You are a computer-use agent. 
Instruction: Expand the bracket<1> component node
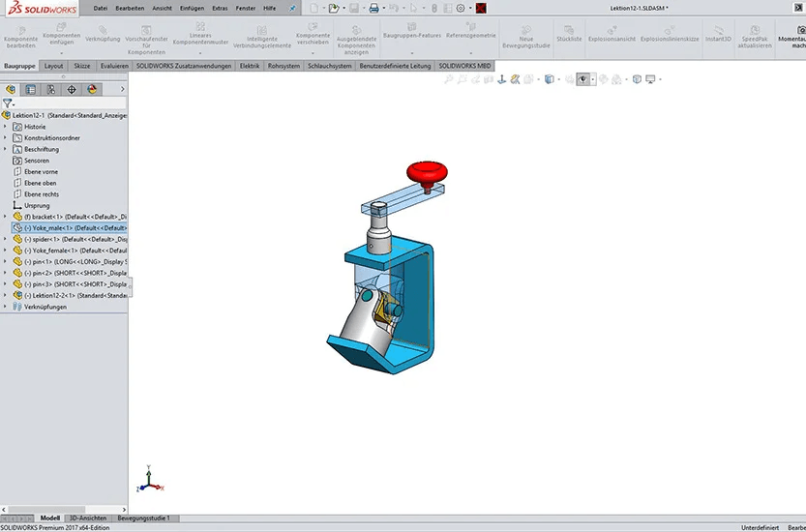(x=5, y=217)
